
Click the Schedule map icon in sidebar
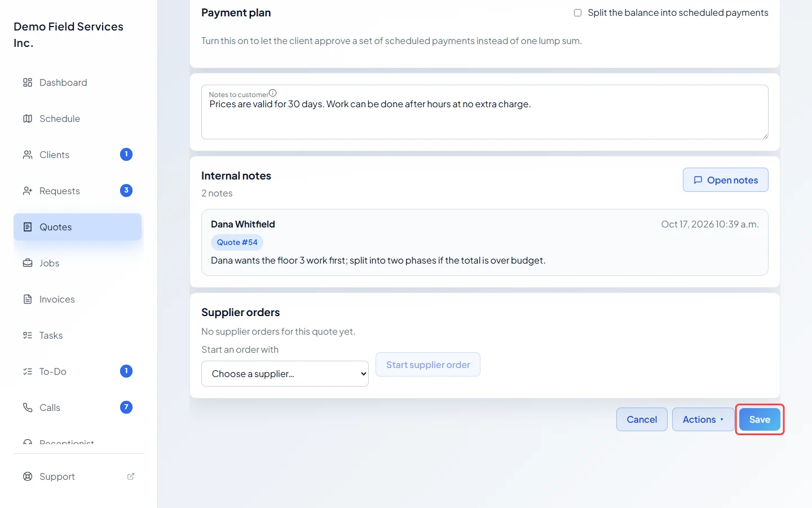click(28, 119)
